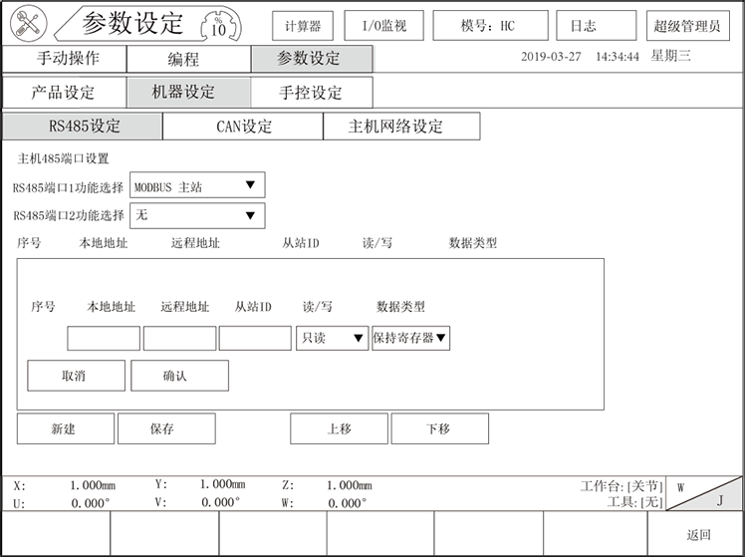Toggle the W/J coordinate mode indicator

click(x=706, y=494)
